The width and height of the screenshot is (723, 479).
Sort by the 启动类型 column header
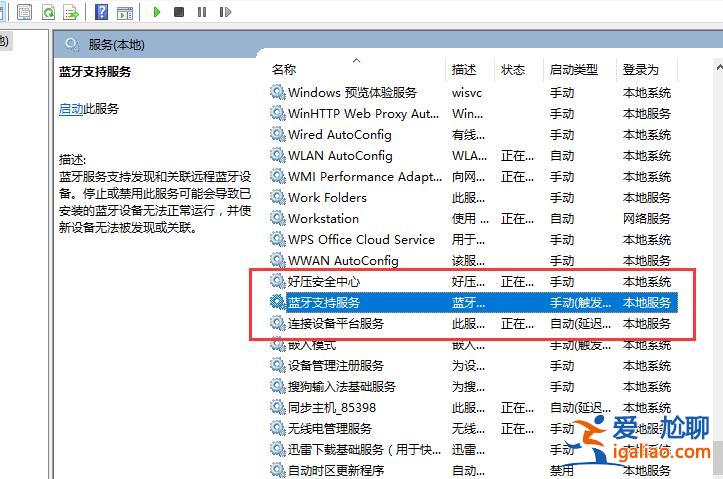[x=574, y=70]
